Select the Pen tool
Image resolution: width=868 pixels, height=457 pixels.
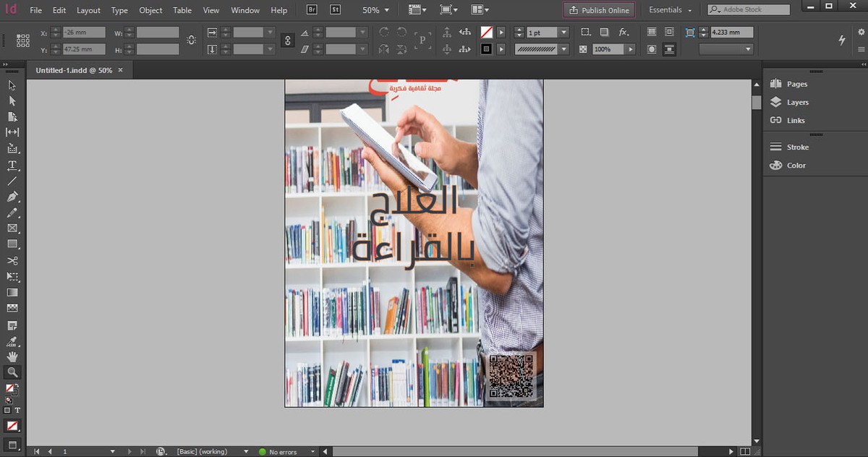tap(12, 197)
